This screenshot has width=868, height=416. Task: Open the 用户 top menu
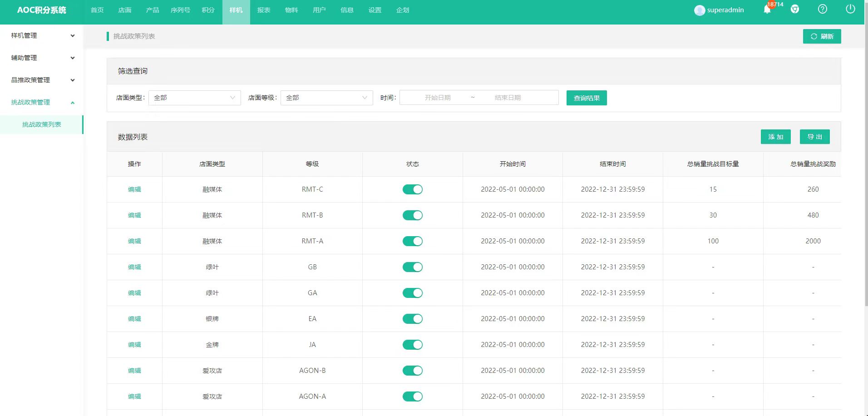pos(319,10)
